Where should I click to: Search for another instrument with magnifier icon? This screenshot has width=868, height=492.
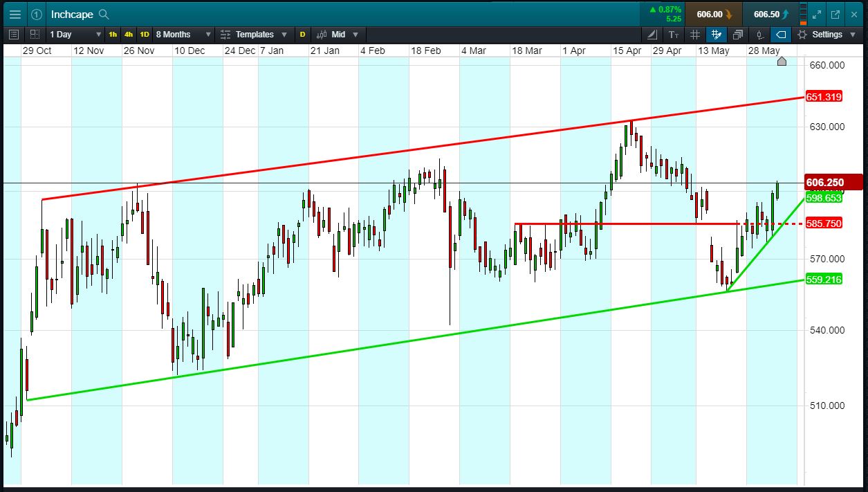pyautogui.click(x=104, y=14)
